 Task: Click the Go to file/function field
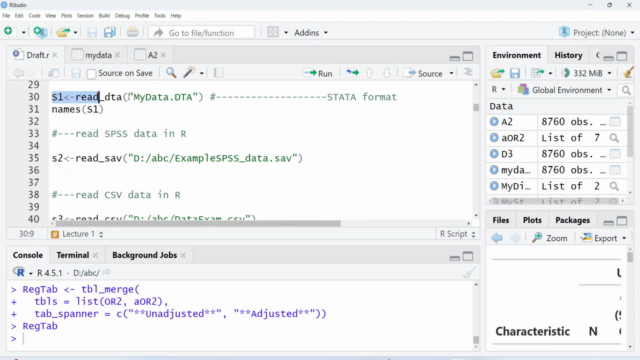(x=202, y=33)
